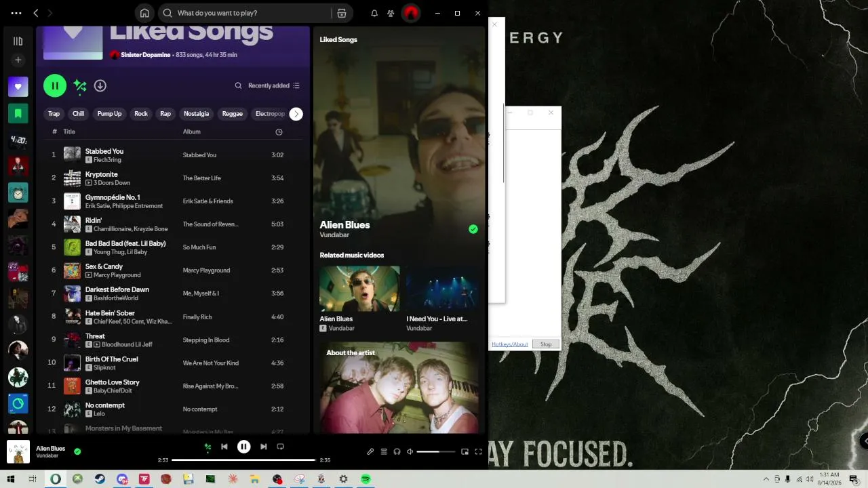The image size is (868, 488).
Task: Open artist Young Thug link
Action: pos(109,252)
